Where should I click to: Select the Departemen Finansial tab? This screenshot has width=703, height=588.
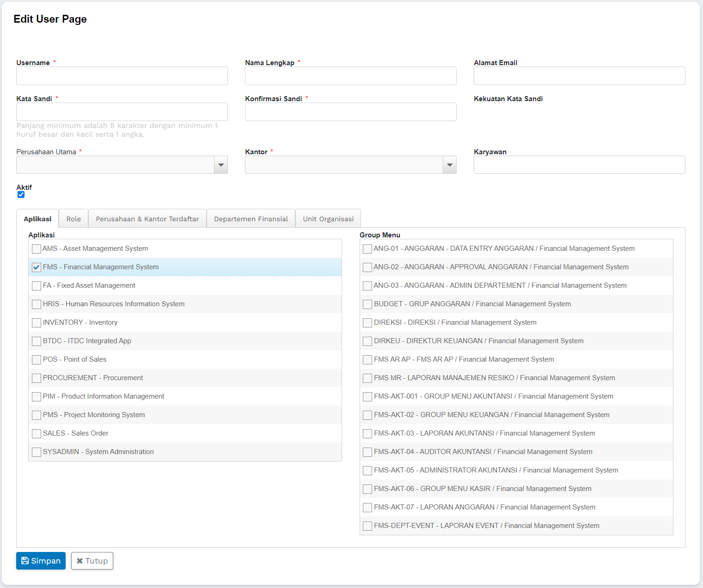pyautogui.click(x=251, y=219)
